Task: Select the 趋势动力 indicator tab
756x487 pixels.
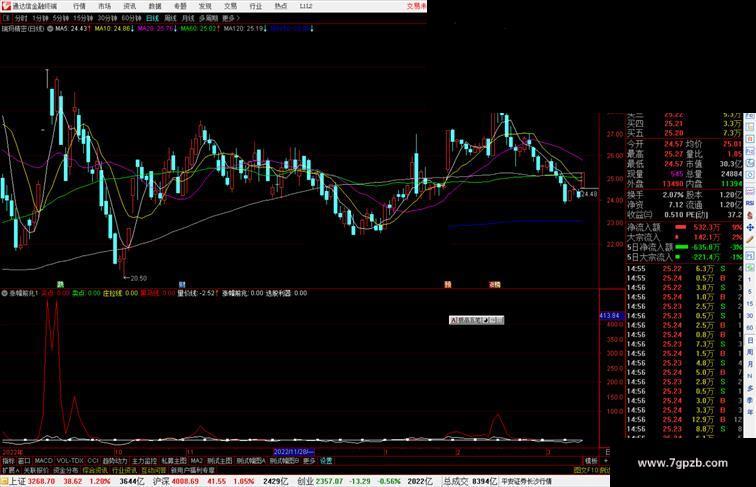Action: pos(115,461)
